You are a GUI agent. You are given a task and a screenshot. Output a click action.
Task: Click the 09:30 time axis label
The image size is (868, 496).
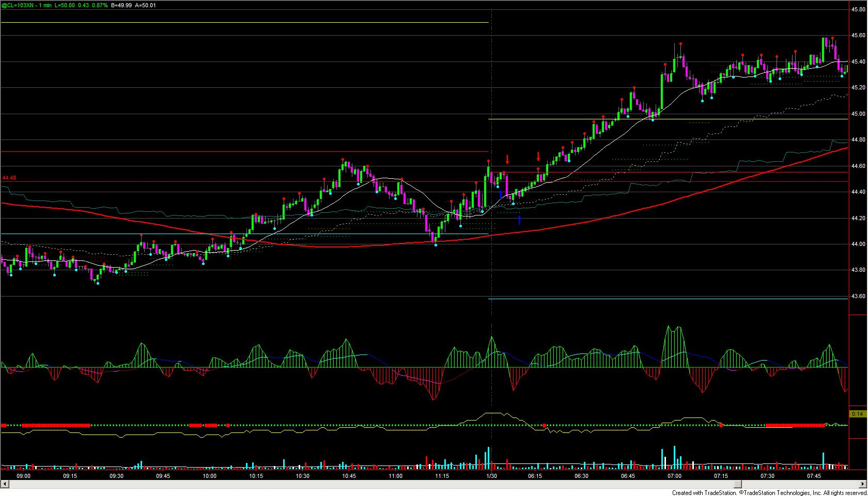(117, 476)
